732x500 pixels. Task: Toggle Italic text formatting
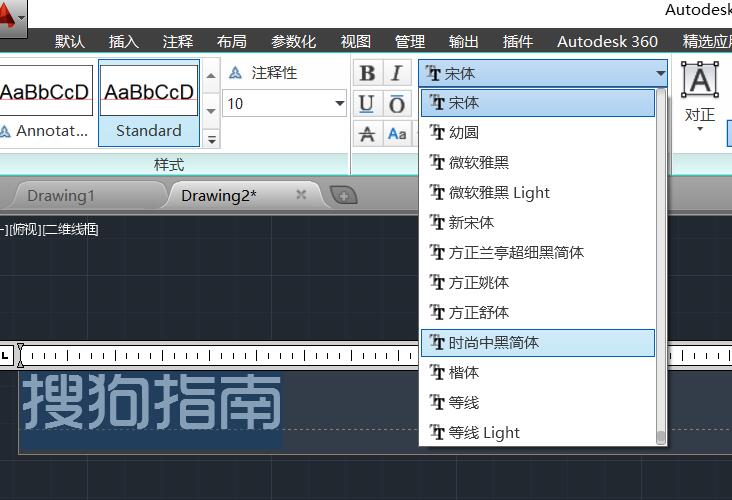tap(397, 73)
